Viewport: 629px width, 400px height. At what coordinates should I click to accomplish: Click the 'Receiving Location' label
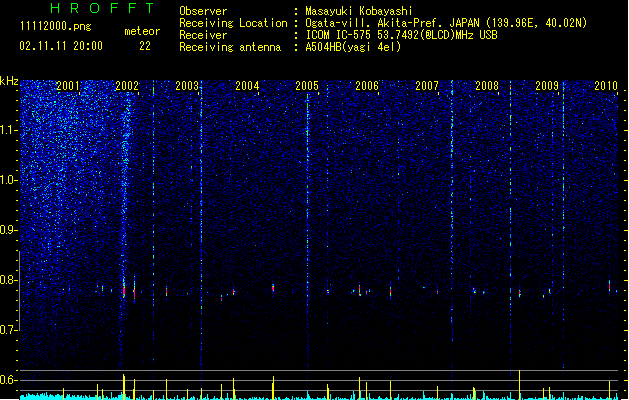pos(233,23)
